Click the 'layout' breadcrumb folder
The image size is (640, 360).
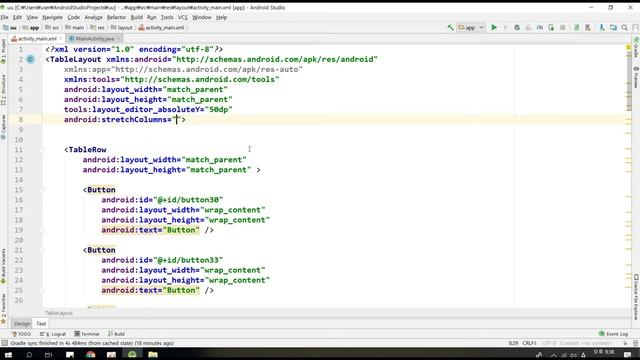tap(122, 28)
